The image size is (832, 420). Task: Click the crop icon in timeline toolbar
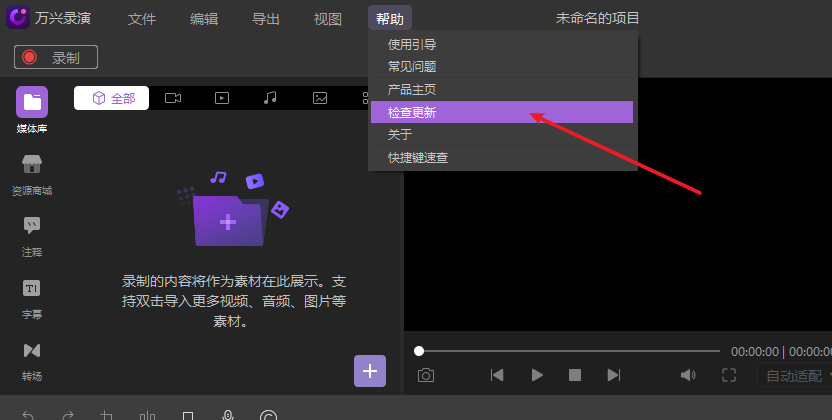pos(107,416)
